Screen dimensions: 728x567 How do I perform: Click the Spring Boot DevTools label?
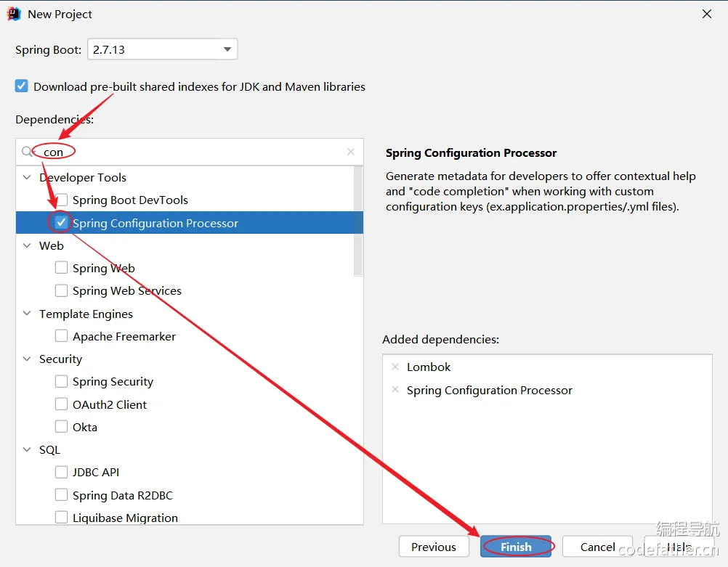pos(130,200)
